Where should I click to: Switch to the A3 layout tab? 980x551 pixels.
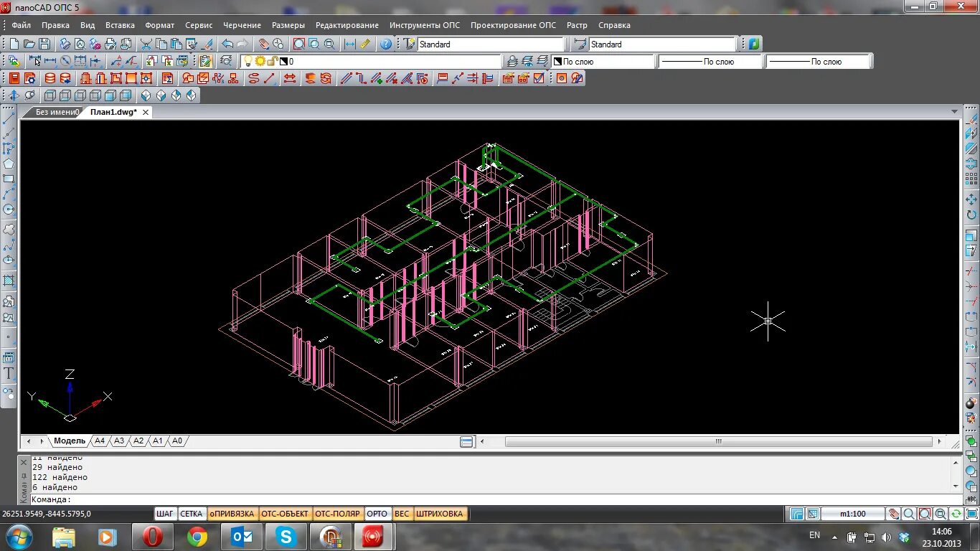[119, 441]
